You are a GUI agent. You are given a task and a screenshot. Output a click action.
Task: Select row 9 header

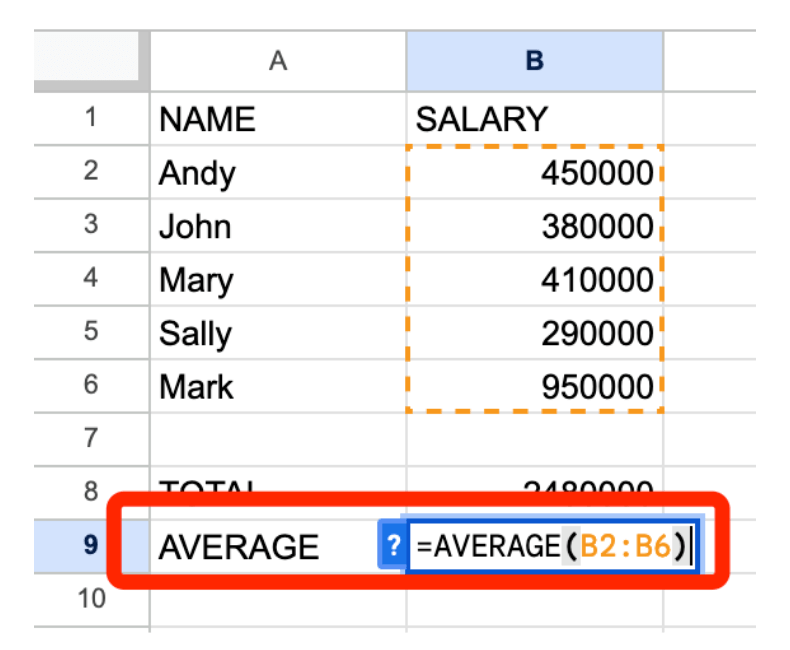coord(91,546)
